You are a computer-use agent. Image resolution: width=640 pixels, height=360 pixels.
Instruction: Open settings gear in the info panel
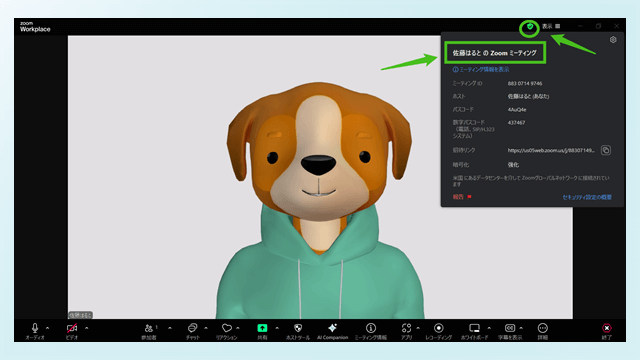click(x=613, y=40)
